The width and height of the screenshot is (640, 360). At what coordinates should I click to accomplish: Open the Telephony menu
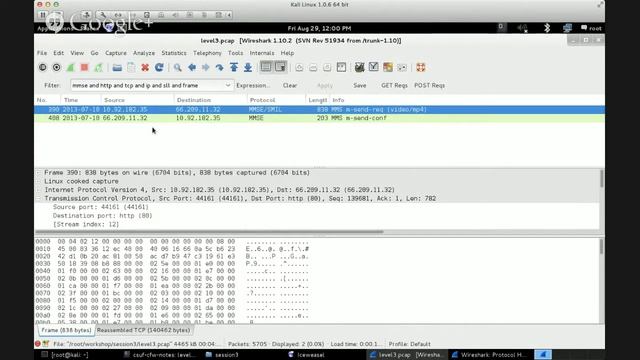point(207,53)
